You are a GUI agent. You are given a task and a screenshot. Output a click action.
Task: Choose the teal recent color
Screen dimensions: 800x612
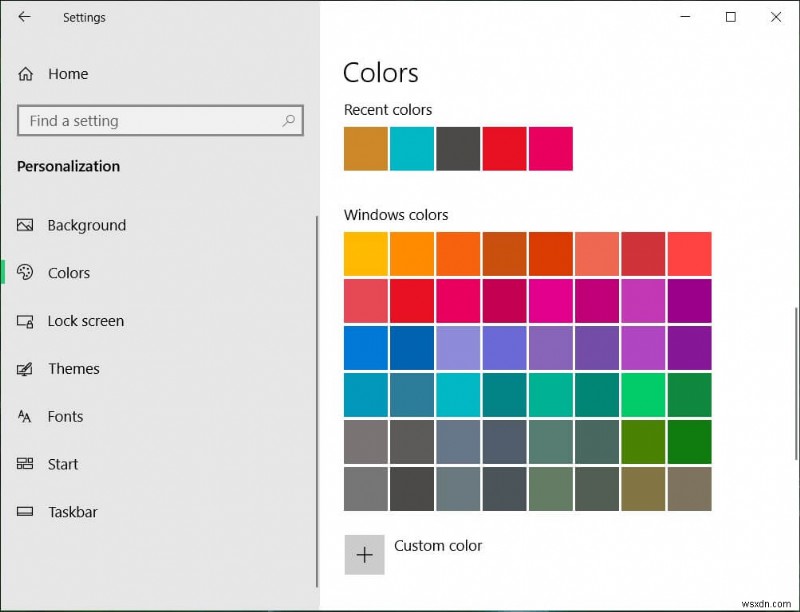point(412,148)
